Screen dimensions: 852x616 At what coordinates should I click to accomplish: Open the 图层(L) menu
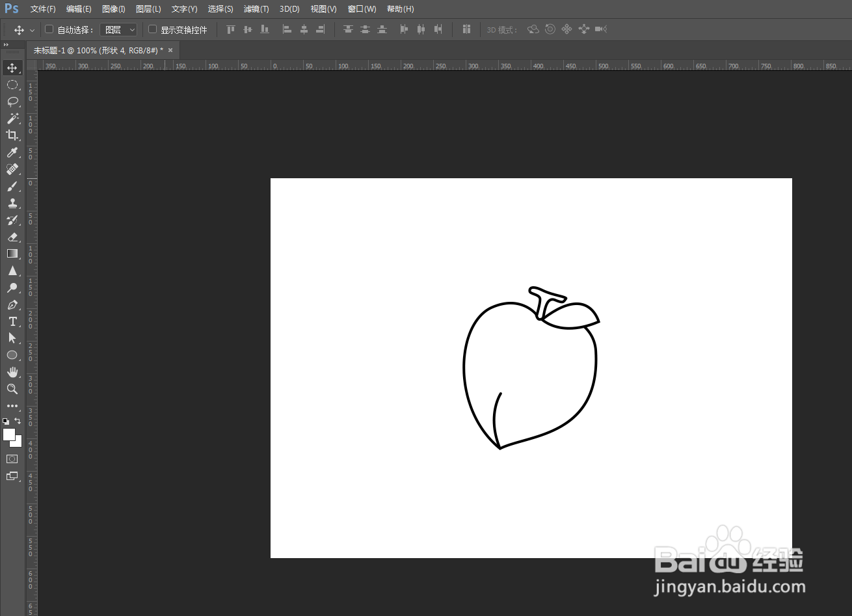coord(148,9)
